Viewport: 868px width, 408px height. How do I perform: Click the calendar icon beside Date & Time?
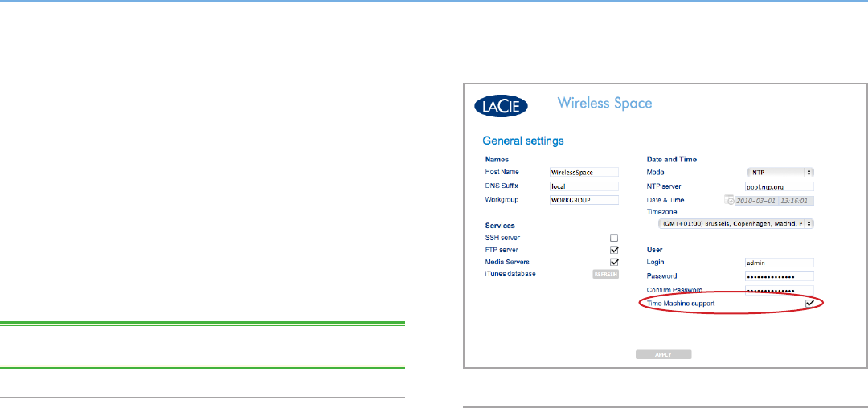click(730, 200)
